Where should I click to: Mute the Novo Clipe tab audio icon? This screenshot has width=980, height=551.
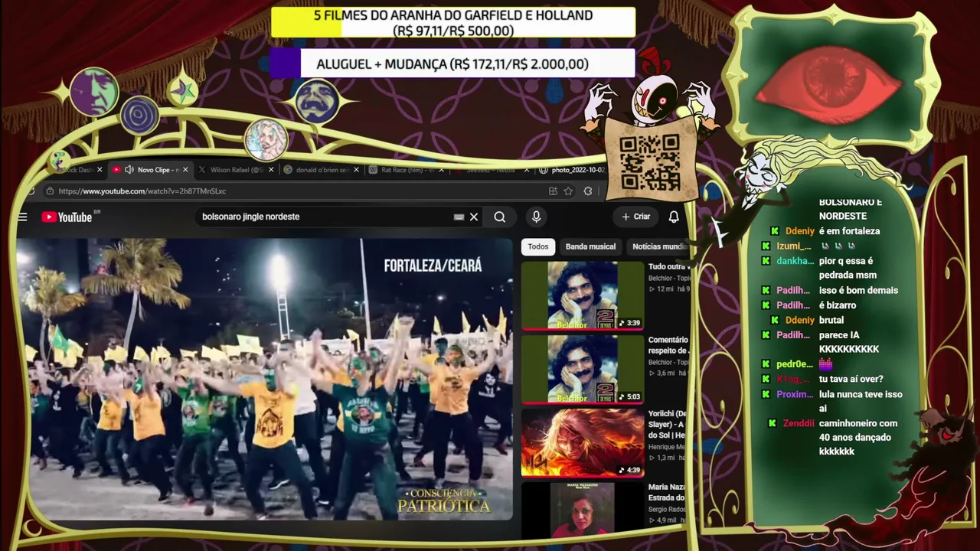tap(129, 170)
